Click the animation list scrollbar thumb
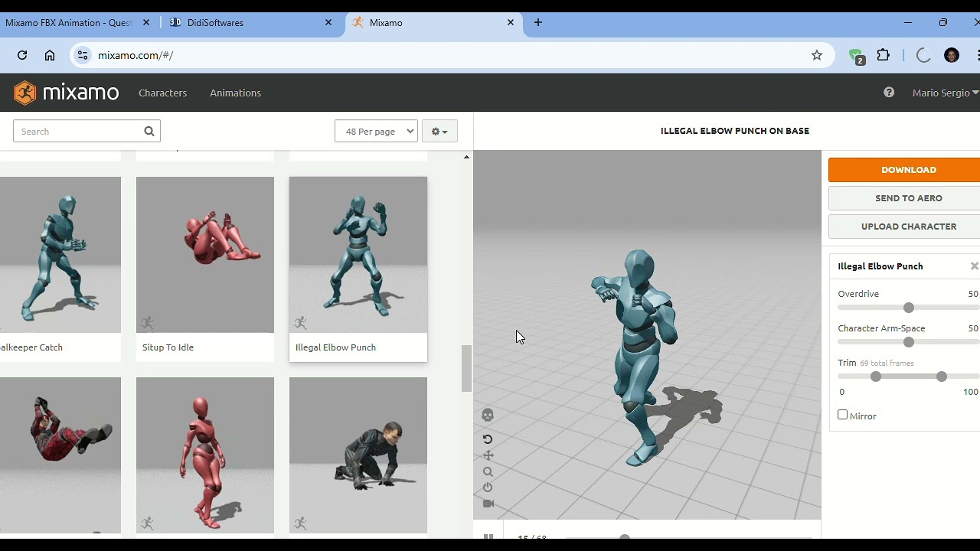980x551 pixels. click(x=466, y=369)
